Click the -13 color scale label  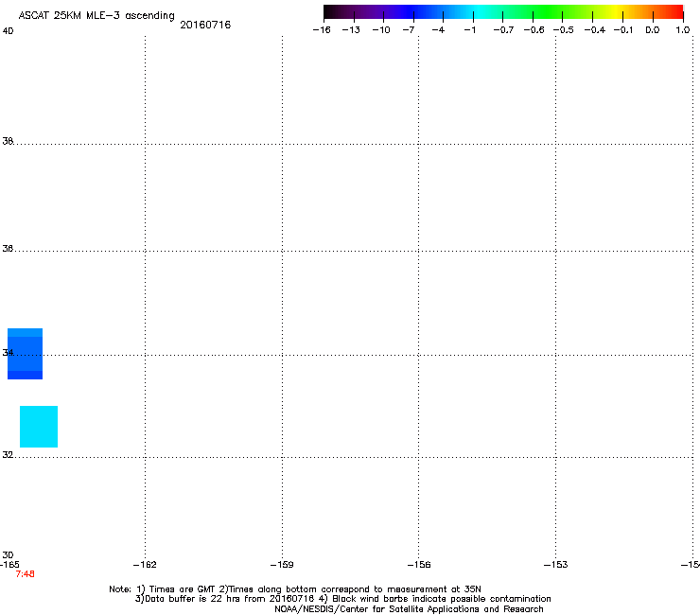point(351,30)
